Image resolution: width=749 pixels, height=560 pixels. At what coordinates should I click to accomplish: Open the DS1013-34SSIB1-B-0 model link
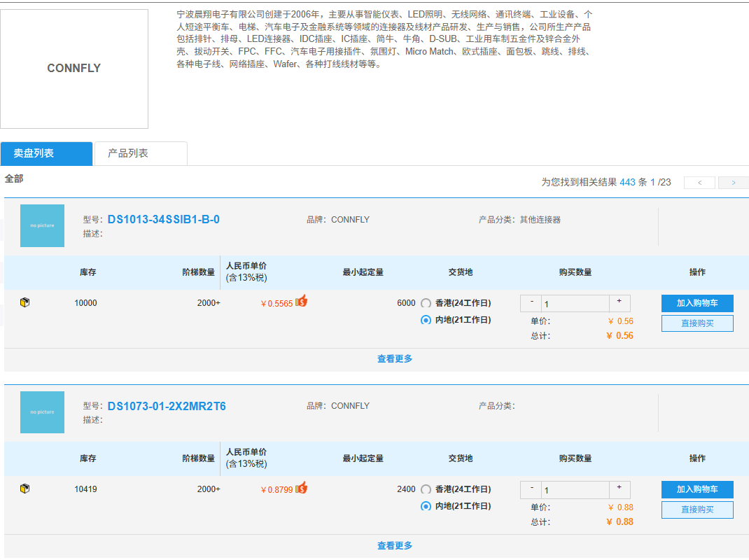163,219
